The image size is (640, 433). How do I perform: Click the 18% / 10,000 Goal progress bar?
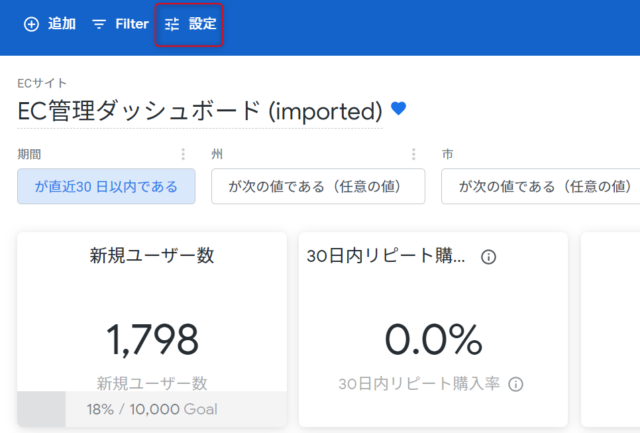(x=152, y=409)
